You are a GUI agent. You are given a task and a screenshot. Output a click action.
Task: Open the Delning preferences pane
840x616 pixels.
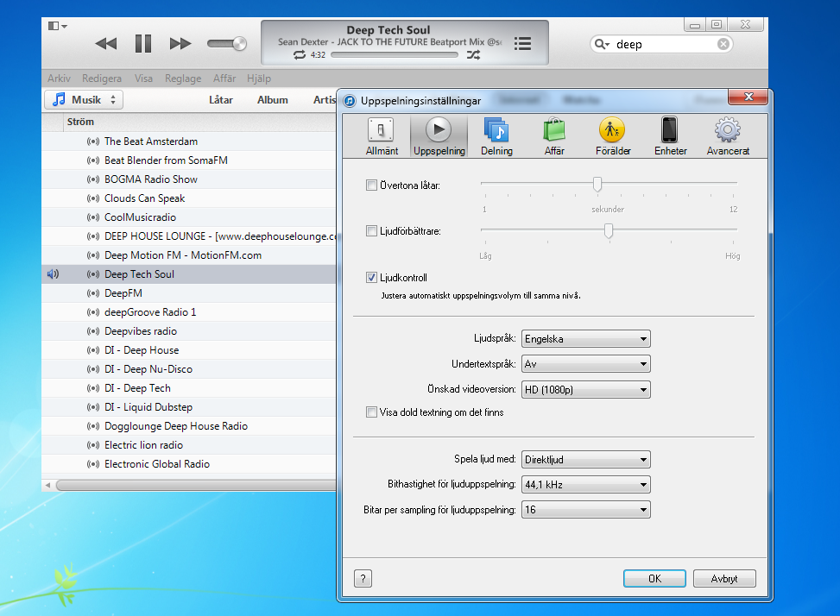tap(496, 137)
